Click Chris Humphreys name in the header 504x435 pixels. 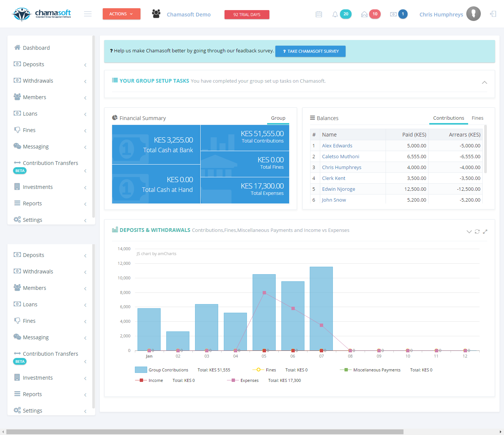coord(441,15)
